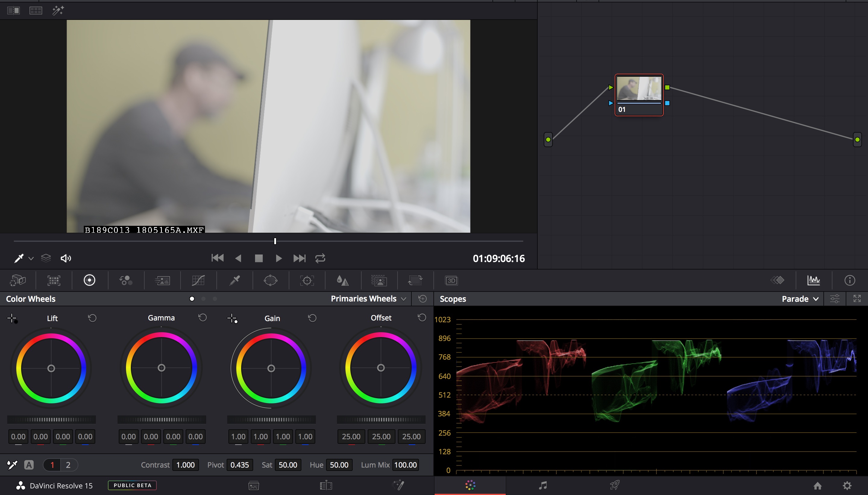Toggle loop playback
Screen dimensions: 868x495
320,258
